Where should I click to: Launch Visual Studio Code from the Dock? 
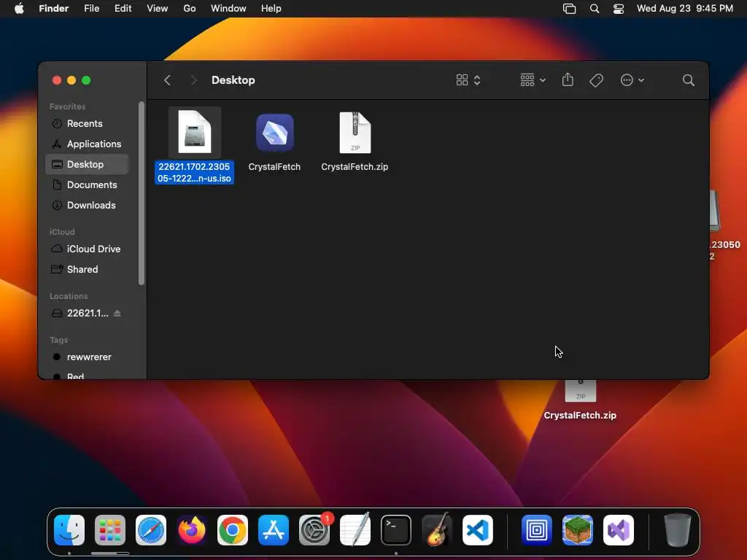(477, 529)
